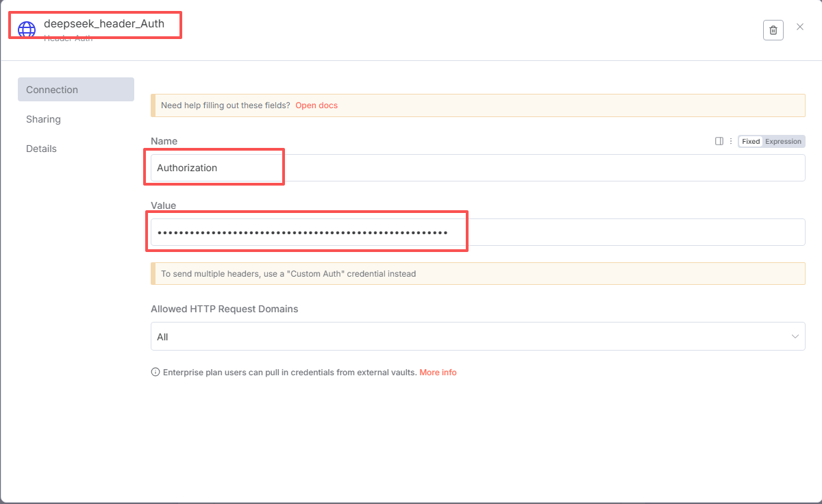The height and width of the screenshot is (504, 822).
Task: Click the Allowed HTTP Request Domains label
Action: (x=225, y=309)
